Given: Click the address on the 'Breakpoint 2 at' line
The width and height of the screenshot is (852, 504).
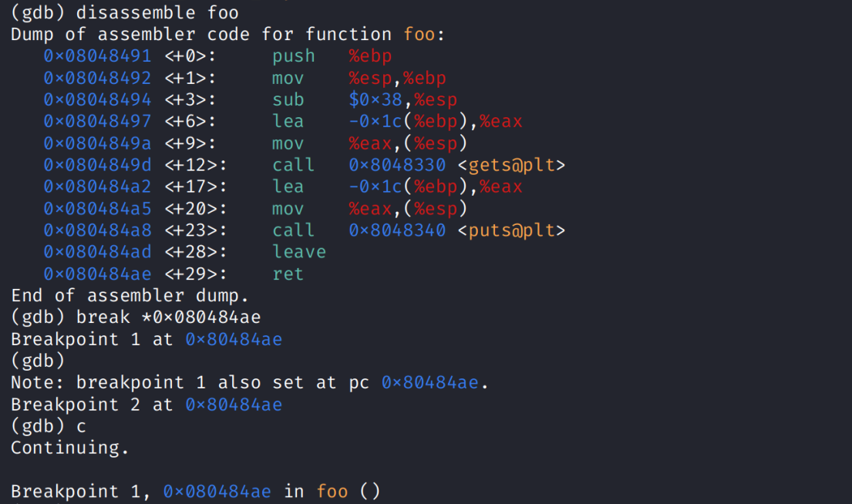Looking at the screenshot, I should (234, 405).
